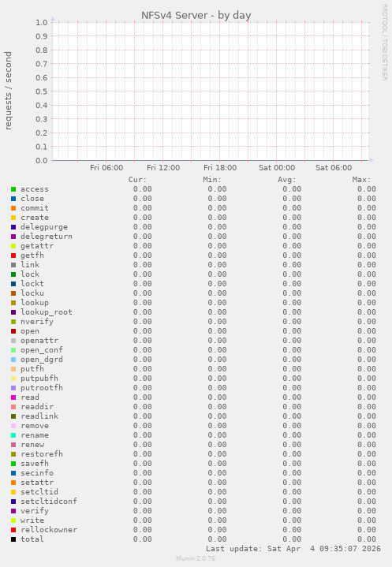The image size is (392, 567).
Task: Select the readlink legend label
Action: pos(39,416)
